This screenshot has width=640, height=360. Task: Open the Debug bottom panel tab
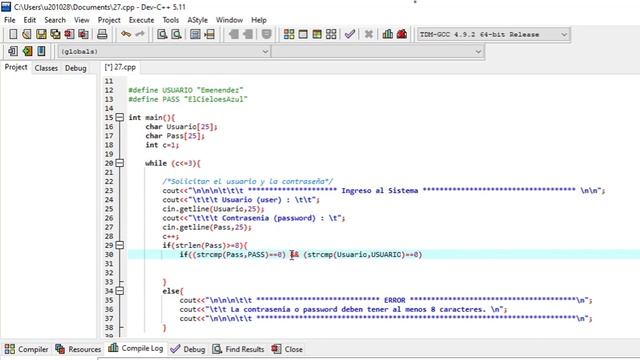tap(188, 349)
